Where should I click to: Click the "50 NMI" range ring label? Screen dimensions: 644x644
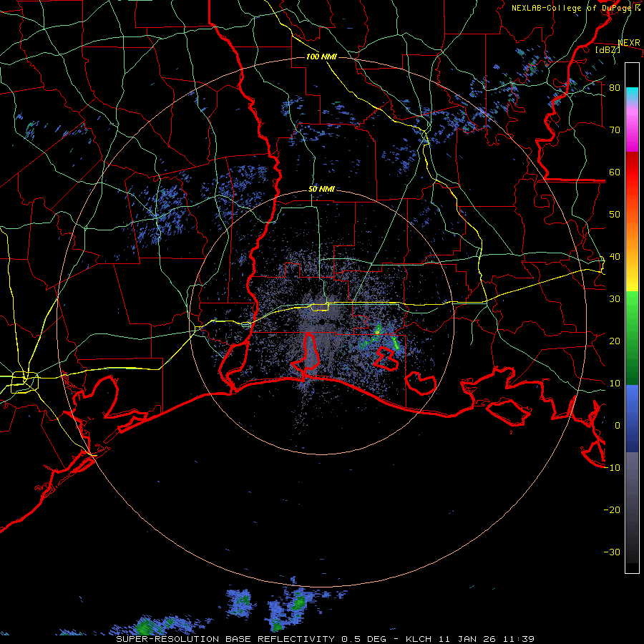pos(321,190)
